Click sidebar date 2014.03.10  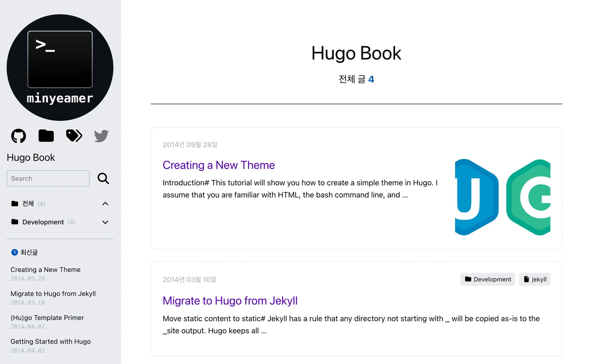point(28,303)
